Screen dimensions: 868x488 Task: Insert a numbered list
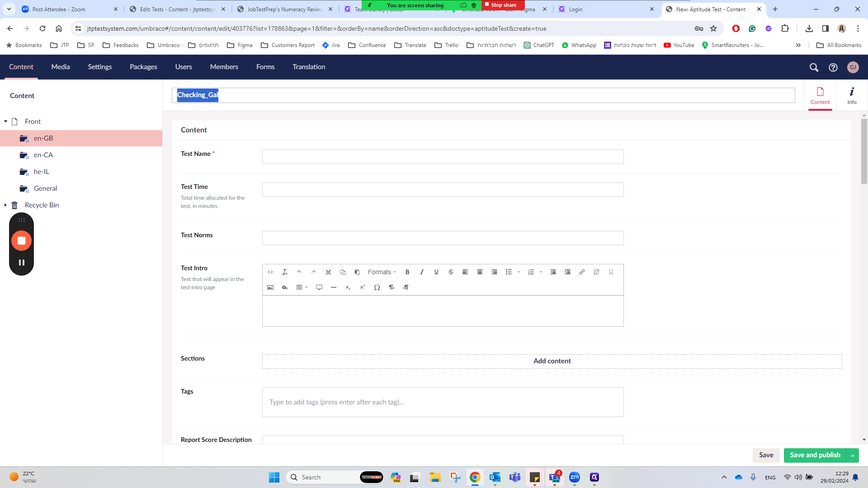(x=531, y=272)
